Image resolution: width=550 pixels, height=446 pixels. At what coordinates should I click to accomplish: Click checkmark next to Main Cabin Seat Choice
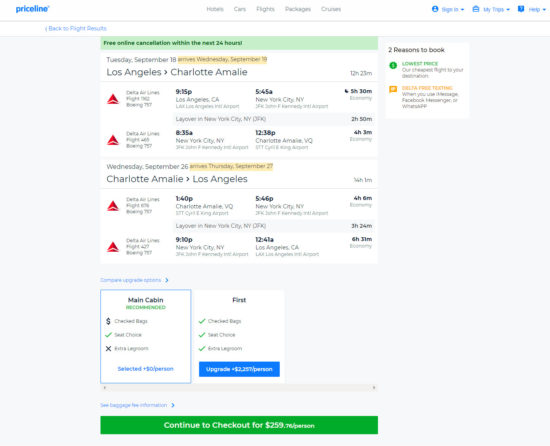click(108, 335)
